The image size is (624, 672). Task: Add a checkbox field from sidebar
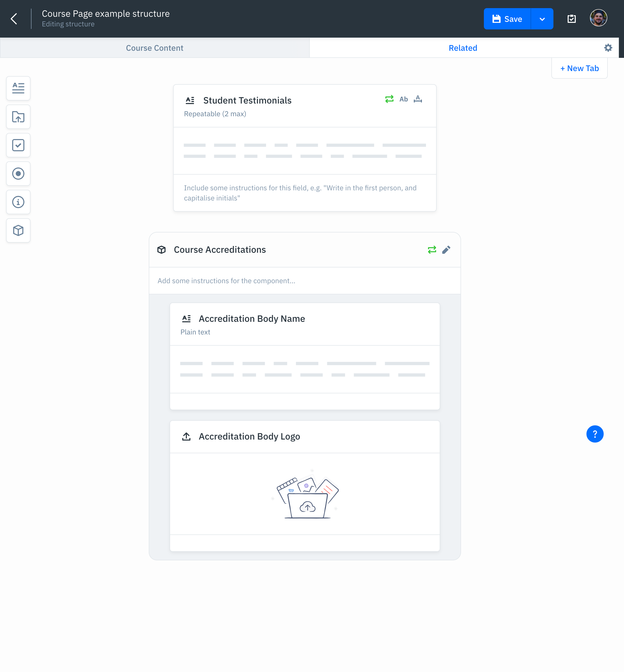(18, 145)
